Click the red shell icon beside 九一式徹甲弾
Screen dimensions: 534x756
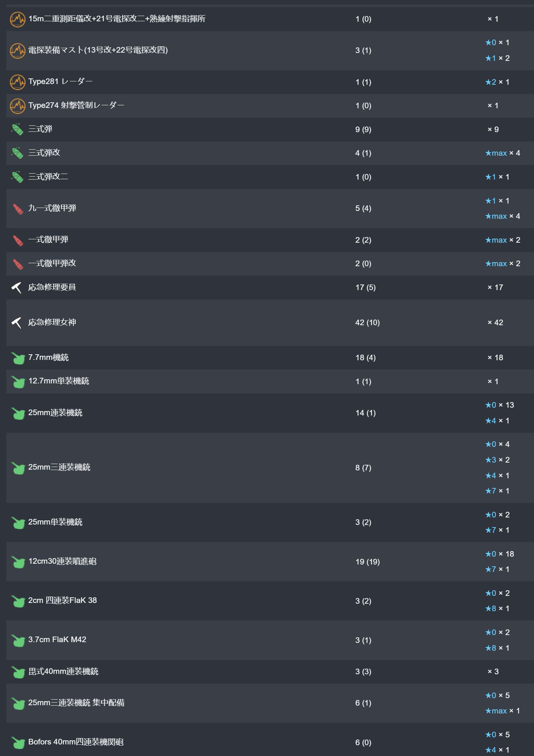pyautogui.click(x=17, y=209)
